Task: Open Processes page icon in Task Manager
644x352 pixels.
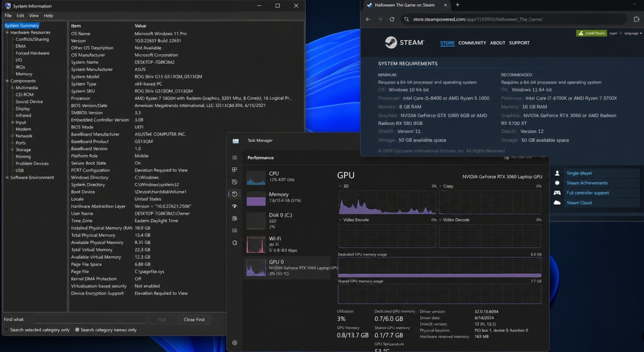Action: 234,170
